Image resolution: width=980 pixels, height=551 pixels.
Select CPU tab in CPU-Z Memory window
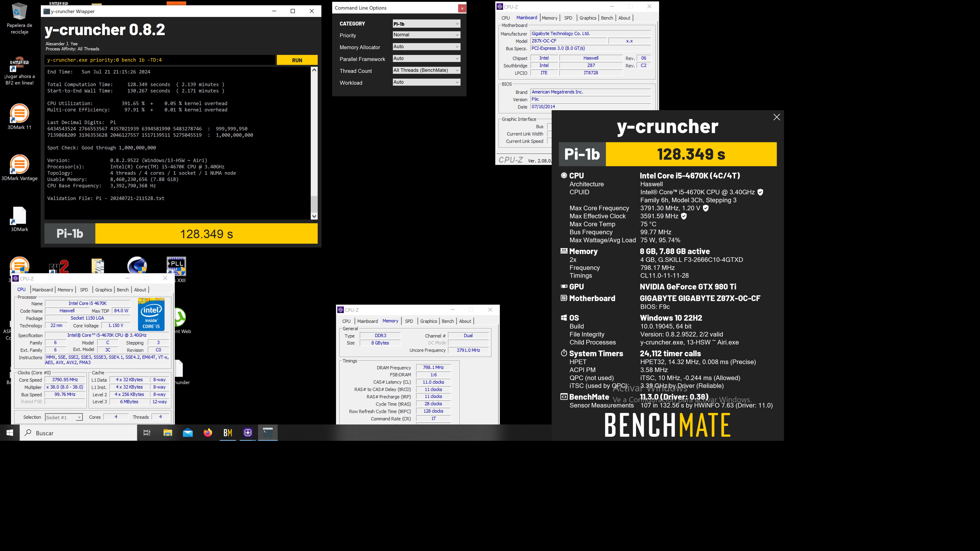click(347, 321)
